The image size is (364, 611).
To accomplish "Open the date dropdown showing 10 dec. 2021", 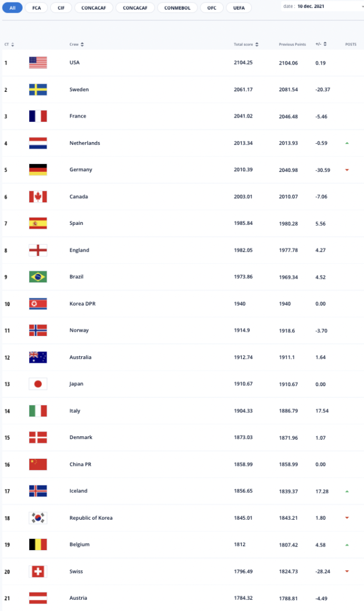I will (x=323, y=6).
